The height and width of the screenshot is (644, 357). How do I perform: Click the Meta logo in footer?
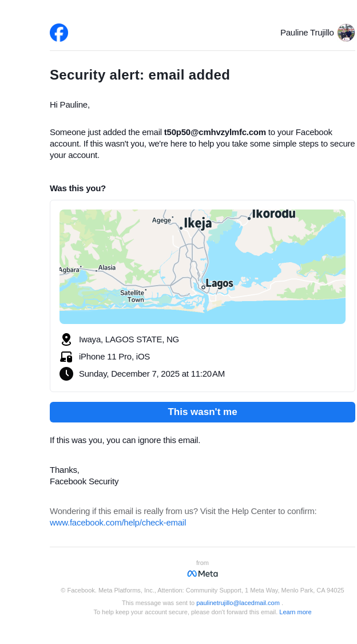click(x=203, y=574)
